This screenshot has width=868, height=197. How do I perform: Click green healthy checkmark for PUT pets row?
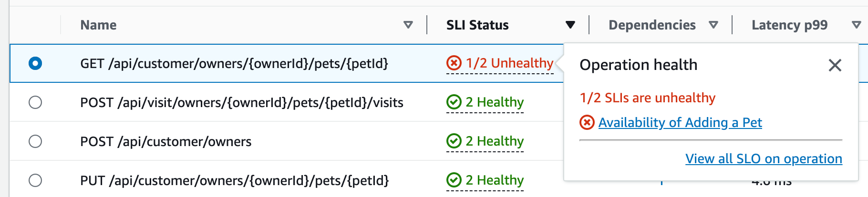click(454, 180)
